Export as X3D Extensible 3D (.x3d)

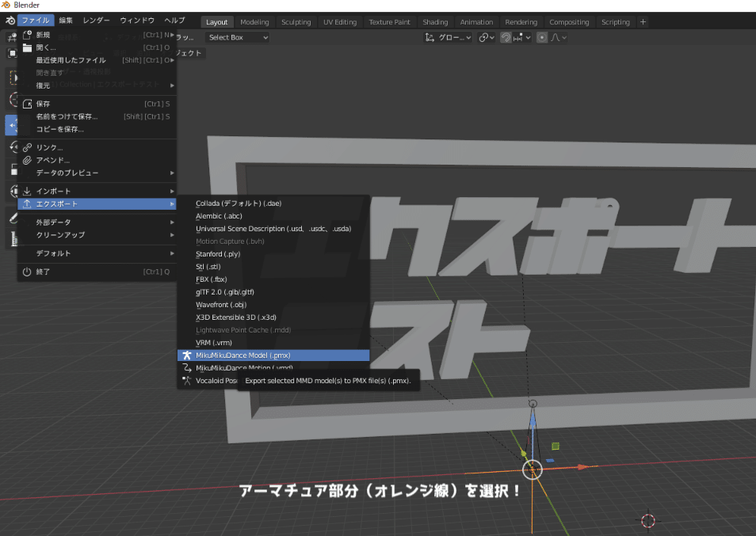(x=273, y=317)
